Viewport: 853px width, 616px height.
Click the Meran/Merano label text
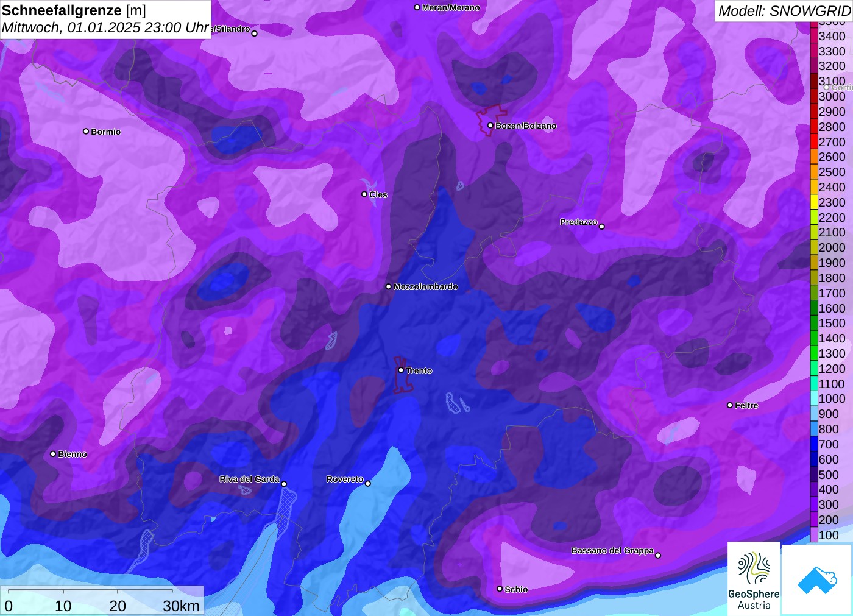(451, 7)
